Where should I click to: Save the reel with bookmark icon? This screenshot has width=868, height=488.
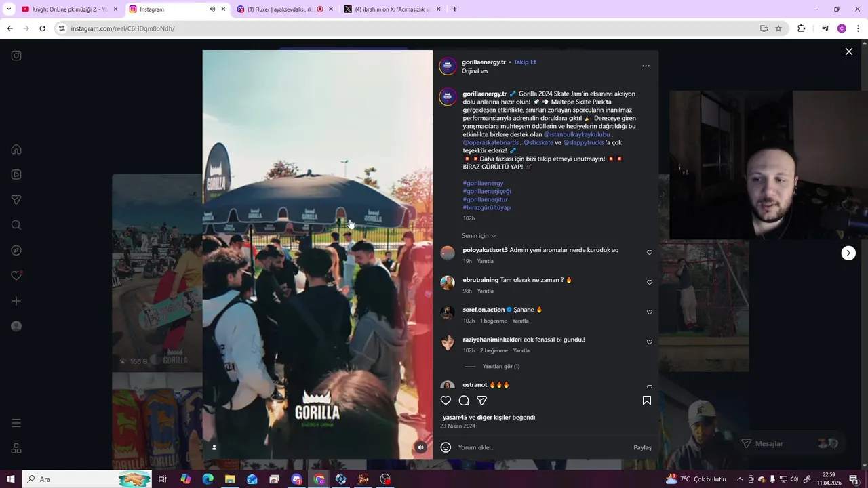(x=647, y=401)
